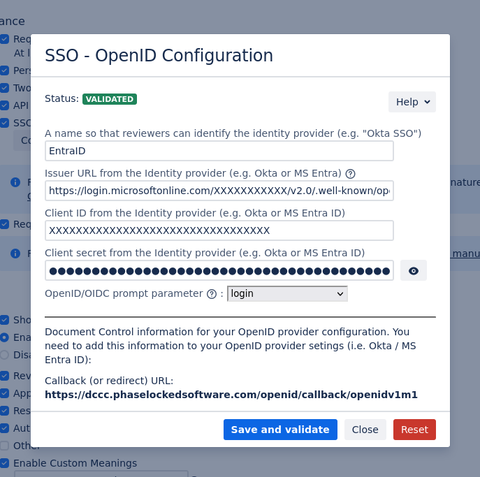Toggle the background API checkbox
Image resolution: width=480 pixels, height=477 pixels.
4,105
